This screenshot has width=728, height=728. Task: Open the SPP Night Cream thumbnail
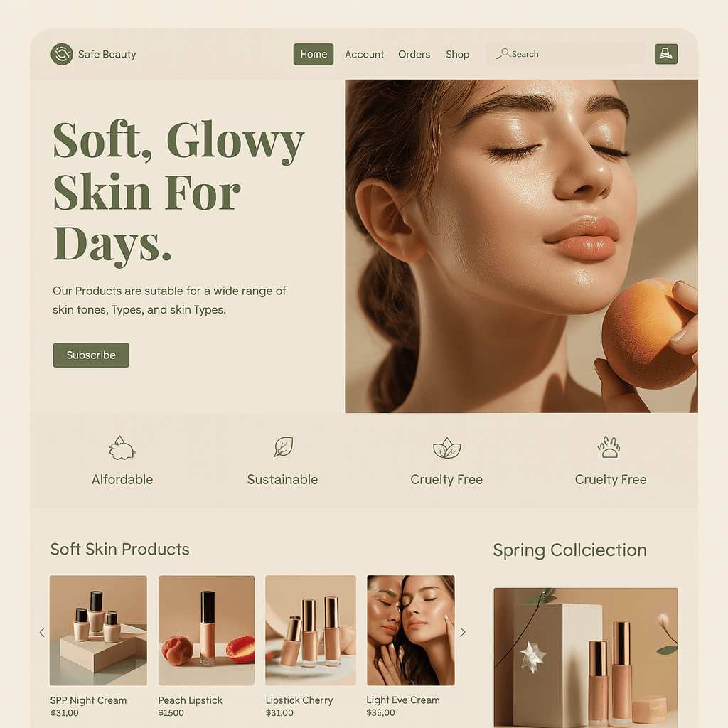pyautogui.click(x=98, y=631)
